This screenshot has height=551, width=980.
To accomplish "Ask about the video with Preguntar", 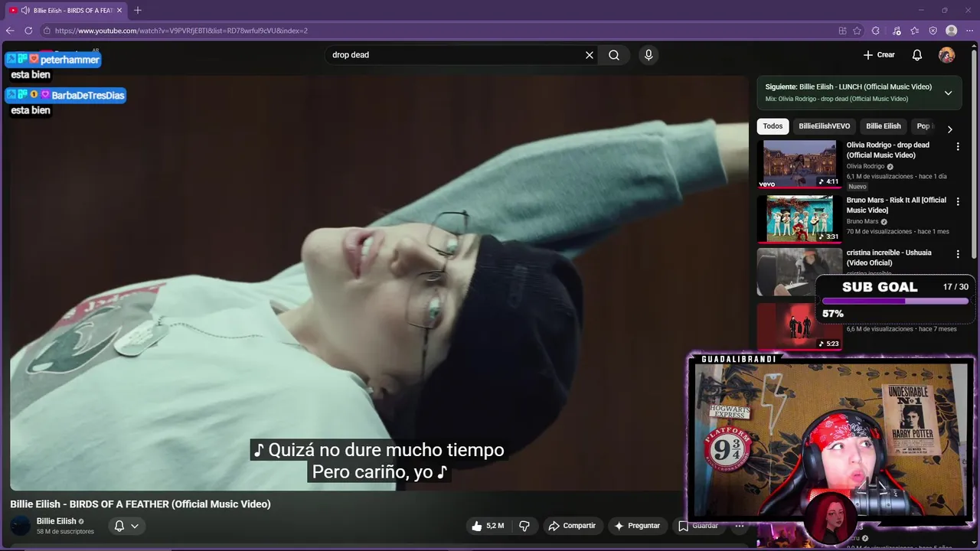I will 637,526.
